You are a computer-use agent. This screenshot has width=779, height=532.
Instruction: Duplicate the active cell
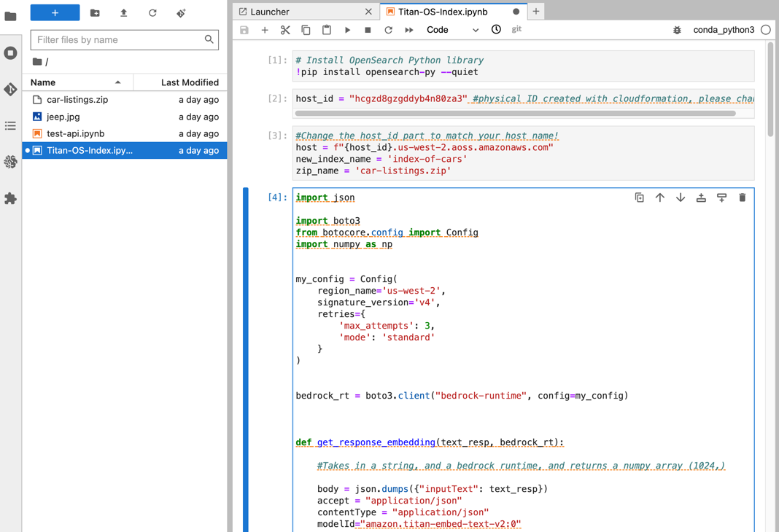point(640,197)
